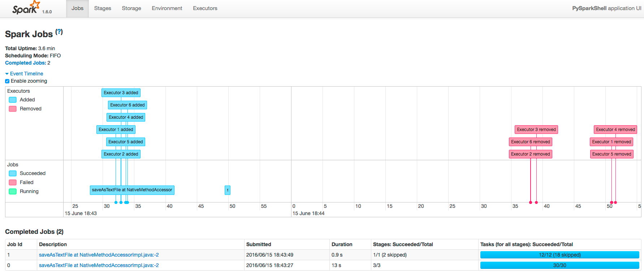Click the Executor 1 added event box
This screenshot has width=644, height=275.
pos(116,130)
